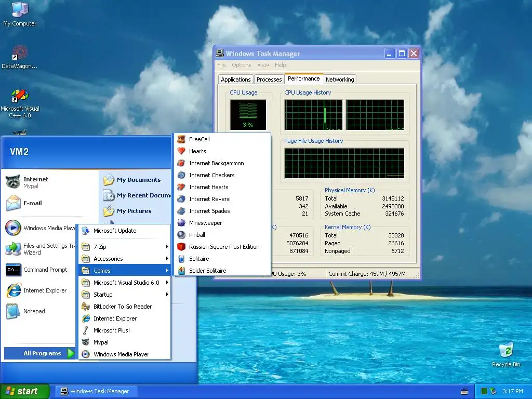Expand the Startup submenu

(x=125, y=295)
